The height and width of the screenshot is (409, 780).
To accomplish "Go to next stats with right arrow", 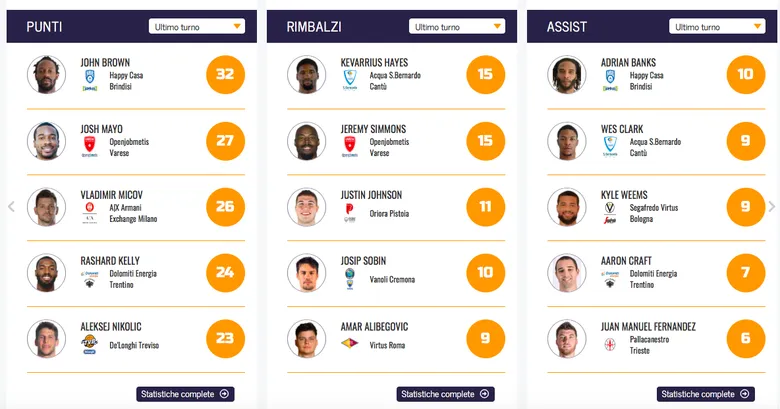I will coord(771,207).
